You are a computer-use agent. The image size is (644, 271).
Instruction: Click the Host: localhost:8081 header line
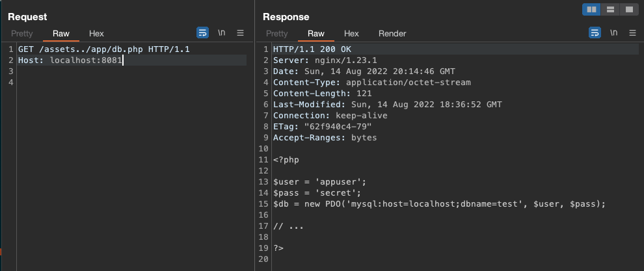coord(70,60)
